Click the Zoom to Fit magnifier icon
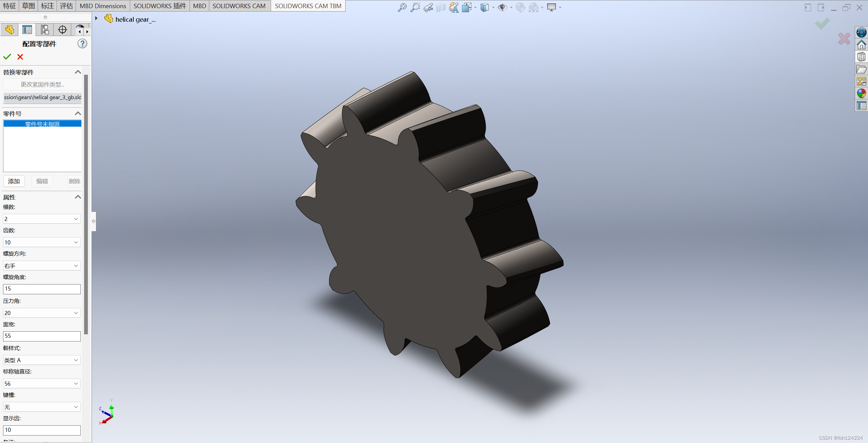Screen dimensions: 868x443 402,7
